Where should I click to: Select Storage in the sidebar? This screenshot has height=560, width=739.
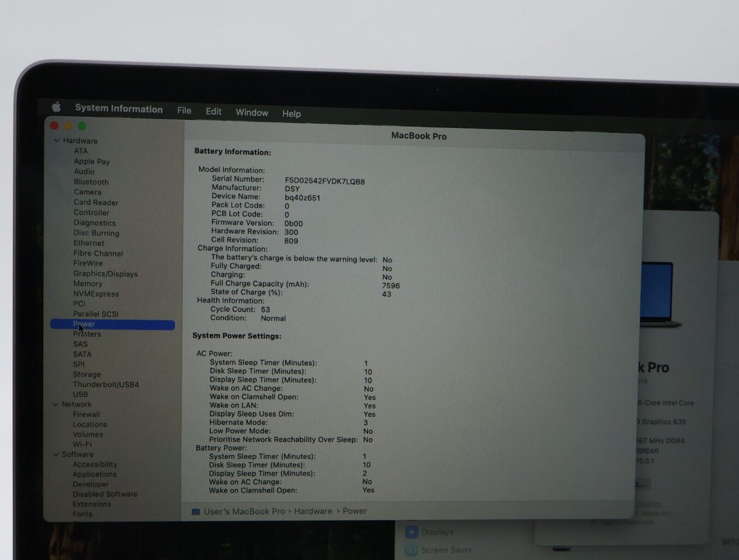point(86,374)
